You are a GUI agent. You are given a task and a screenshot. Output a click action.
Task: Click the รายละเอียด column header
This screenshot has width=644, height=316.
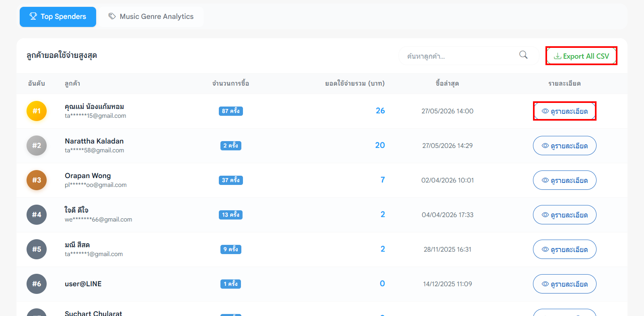(564, 84)
